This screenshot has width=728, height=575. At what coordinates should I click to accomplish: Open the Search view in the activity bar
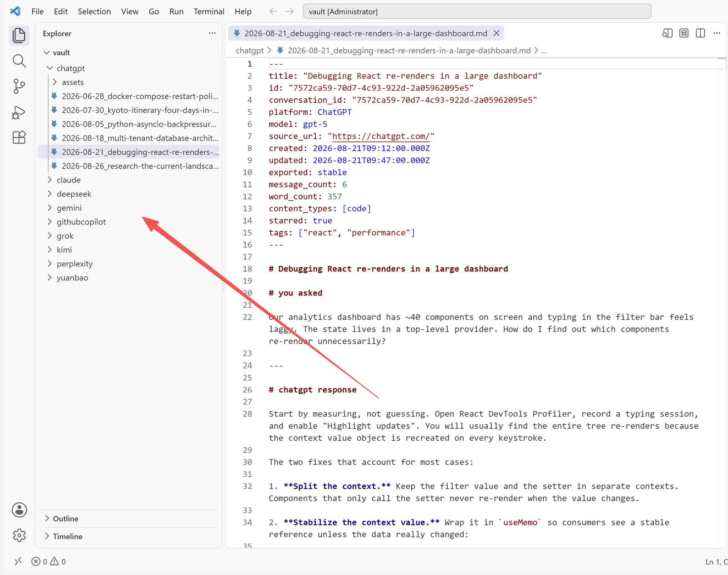(19, 61)
